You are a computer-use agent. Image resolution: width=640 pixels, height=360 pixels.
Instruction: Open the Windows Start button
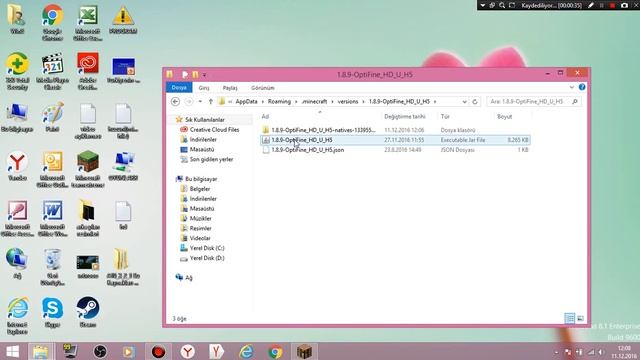click(x=12, y=351)
